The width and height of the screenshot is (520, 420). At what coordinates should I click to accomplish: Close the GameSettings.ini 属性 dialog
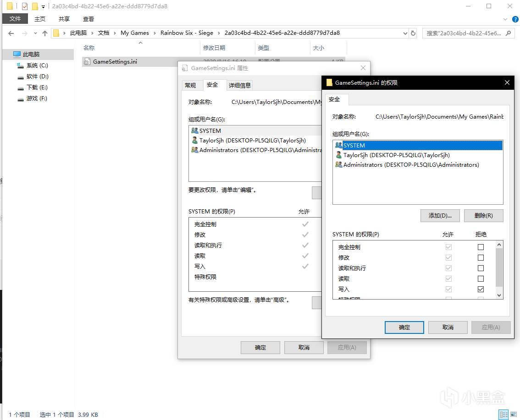click(x=363, y=68)
